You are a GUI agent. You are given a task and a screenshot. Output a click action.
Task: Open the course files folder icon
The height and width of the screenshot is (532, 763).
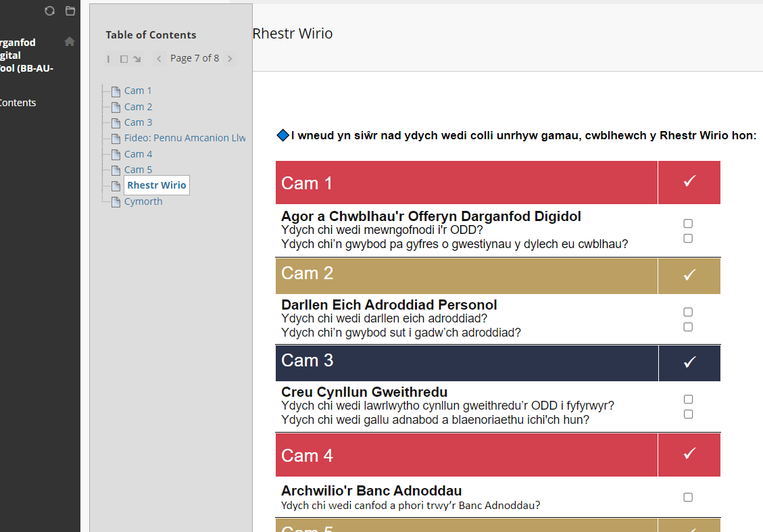pyautogui.click(x=70, y=11)
